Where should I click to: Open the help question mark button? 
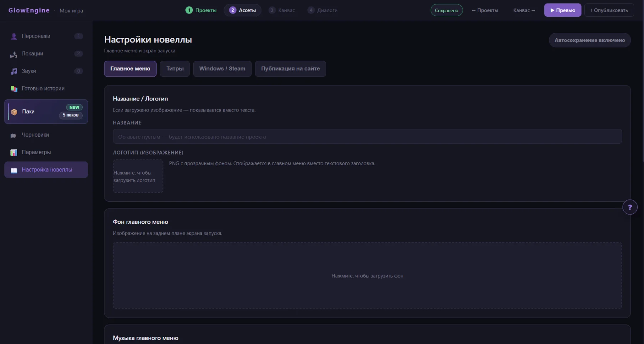(x=630, y=207)
